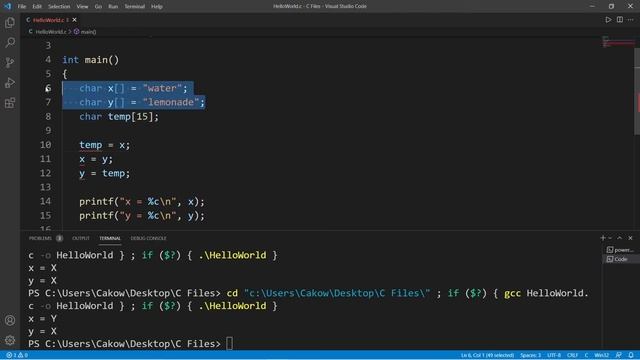Click the PROBLEMS count badge
Viewport: 640px width, 360px height.
(60, 238)
